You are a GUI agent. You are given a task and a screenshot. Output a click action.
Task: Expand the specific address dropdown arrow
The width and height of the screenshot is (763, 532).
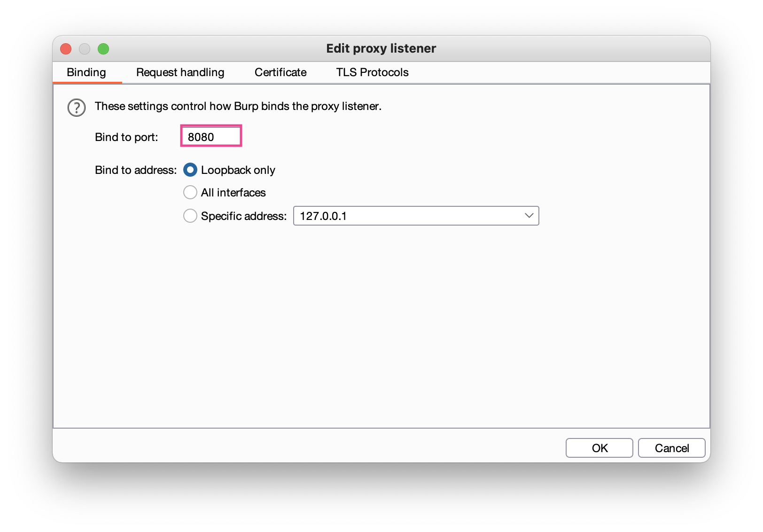click(x=529, y=216)
